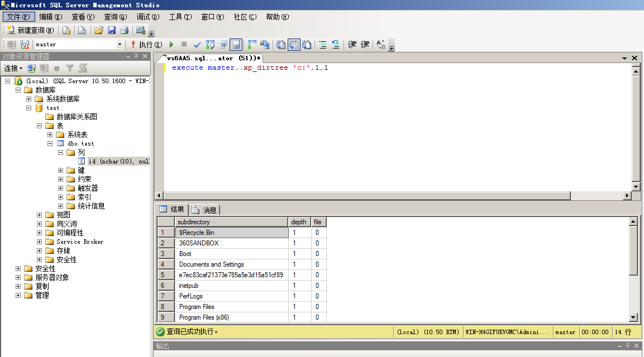This screenshot has height=357, width=644.
Task: Click the depth column header
Action: [x=299, y=222]
